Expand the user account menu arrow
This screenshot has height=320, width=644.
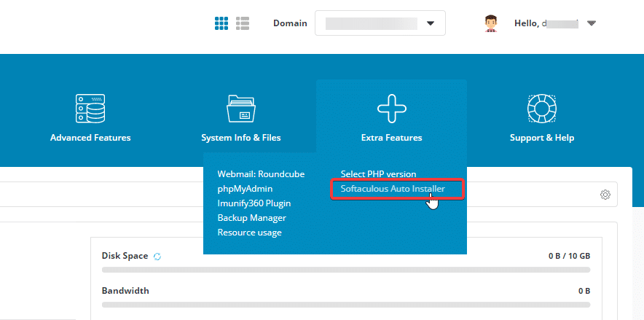(x=592, y=23)
